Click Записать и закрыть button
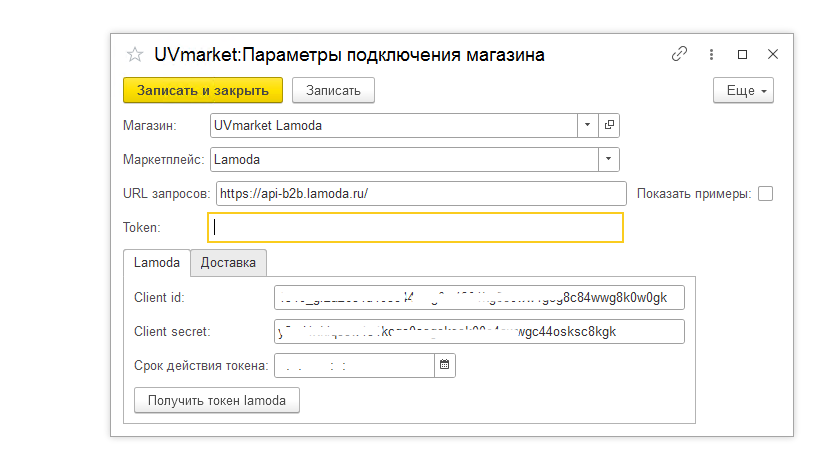 [203, 90]
